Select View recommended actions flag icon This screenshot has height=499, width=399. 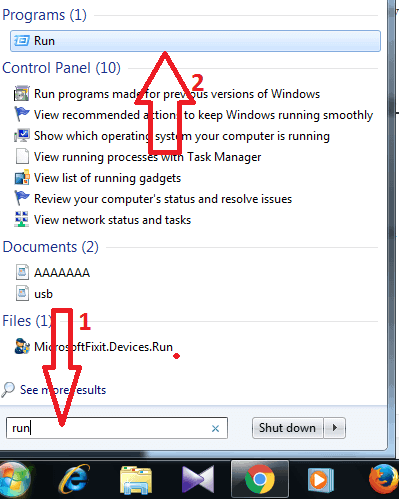coord(22,114)
